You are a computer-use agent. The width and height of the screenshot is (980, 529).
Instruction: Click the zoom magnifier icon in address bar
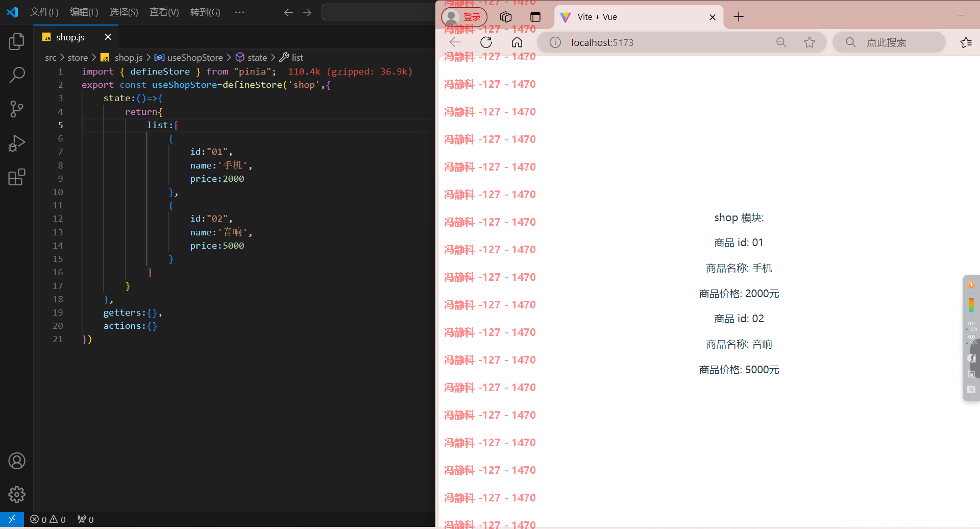[781, 42]
